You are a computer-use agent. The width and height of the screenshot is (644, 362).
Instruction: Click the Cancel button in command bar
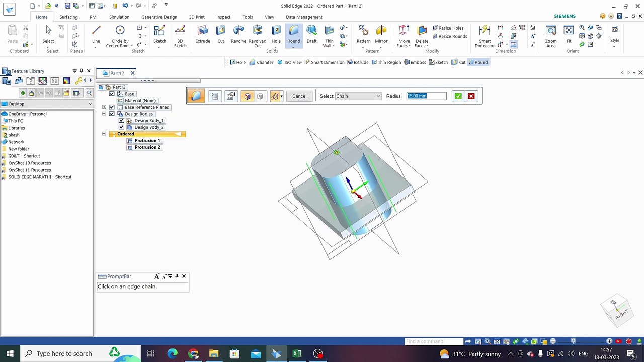point(299,96)
